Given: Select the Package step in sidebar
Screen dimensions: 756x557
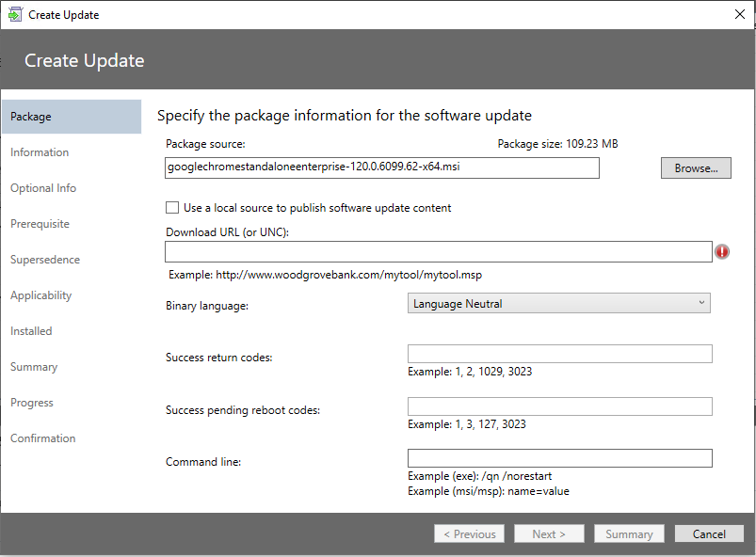Looking at the screenshot, I should 72,117.
